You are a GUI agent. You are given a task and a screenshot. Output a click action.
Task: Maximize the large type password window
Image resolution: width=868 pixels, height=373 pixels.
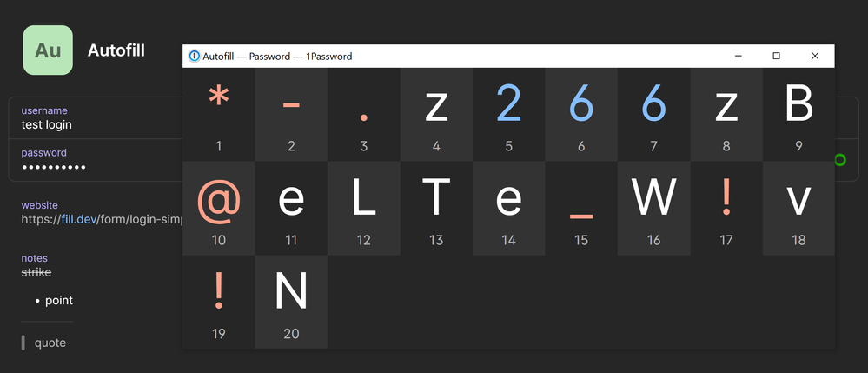click(776, 57)
